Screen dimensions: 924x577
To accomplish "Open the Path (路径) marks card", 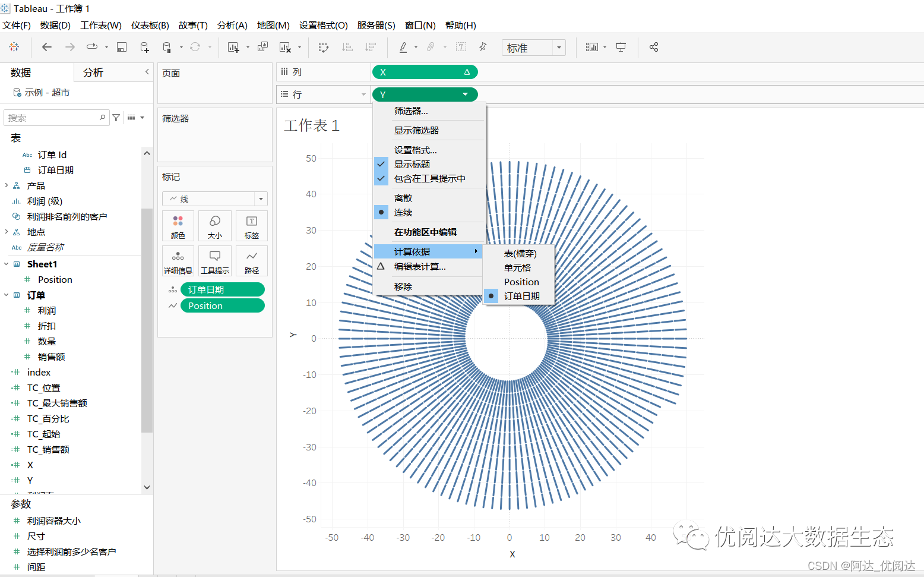I will 252,261.
